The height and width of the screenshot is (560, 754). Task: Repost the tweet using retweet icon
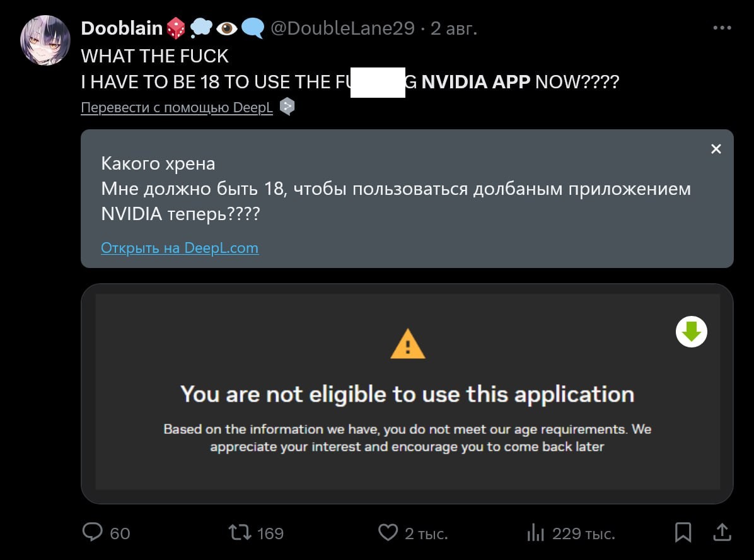239,533
